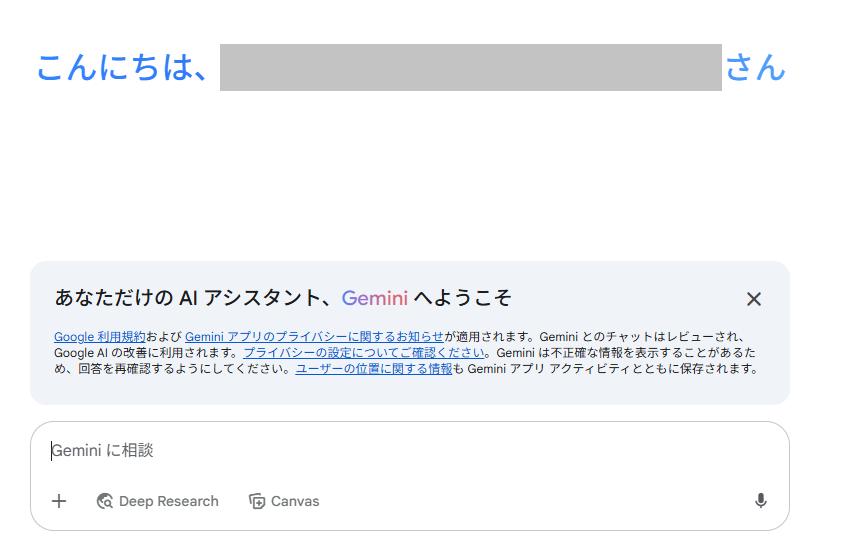This screenshot has width=843, height=548.
Task: Follow the プライバシーの設定についてご確認ください link
Action: click(364, 353)
